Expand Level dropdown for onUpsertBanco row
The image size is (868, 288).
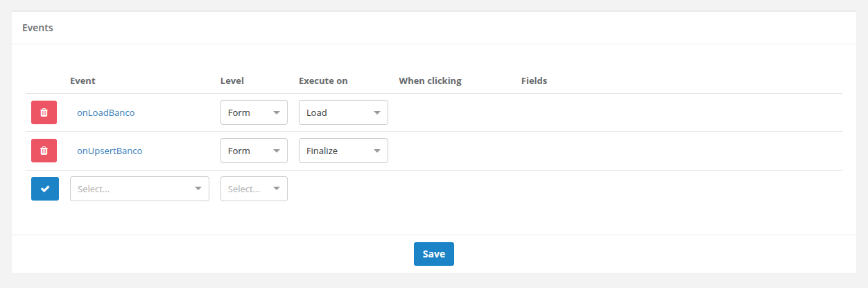[254, 151]
